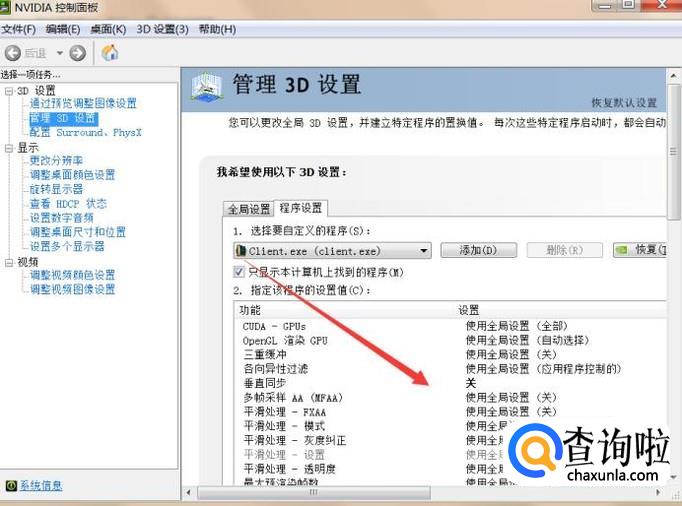This screenshot has width=682, height=506.
Task: Select the 多帧采样 AA (MFAA) row
Action: pos(450,398)
